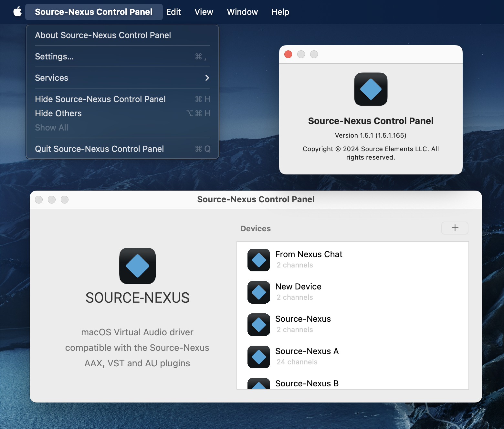Click the From Nexus Chat device icon
Image resolution: width=504 pixels, height=429 pixels.
[258, 260]
